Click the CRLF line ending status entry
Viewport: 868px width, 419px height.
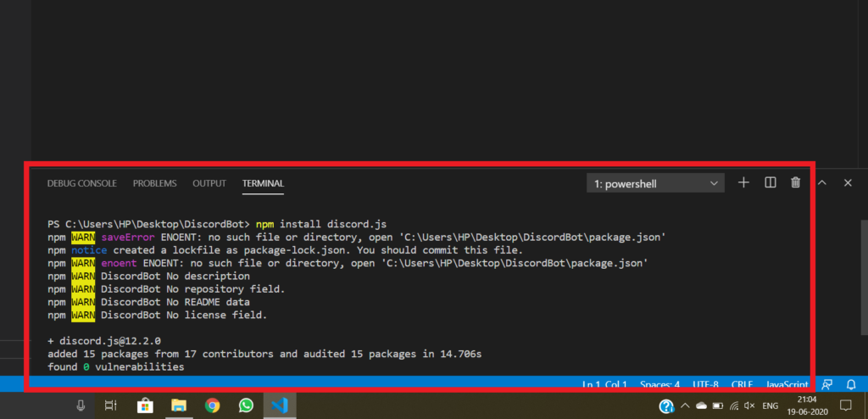coord(742,384)
